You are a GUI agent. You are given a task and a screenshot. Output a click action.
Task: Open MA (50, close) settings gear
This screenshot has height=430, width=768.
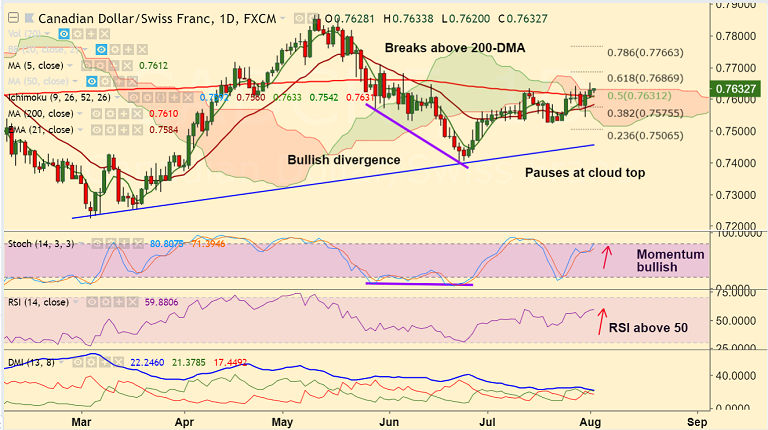pos(105,81)
